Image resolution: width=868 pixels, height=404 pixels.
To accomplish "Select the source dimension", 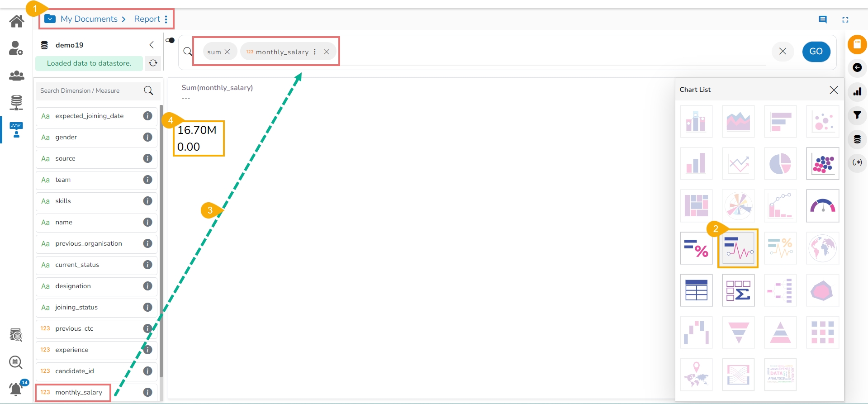I will tap(96, 158).
